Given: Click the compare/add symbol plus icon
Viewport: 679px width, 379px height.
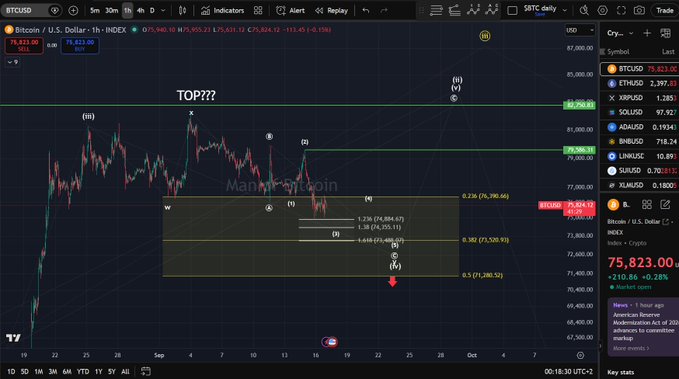Looking at the screenshot, I should [x=73, y=10].
